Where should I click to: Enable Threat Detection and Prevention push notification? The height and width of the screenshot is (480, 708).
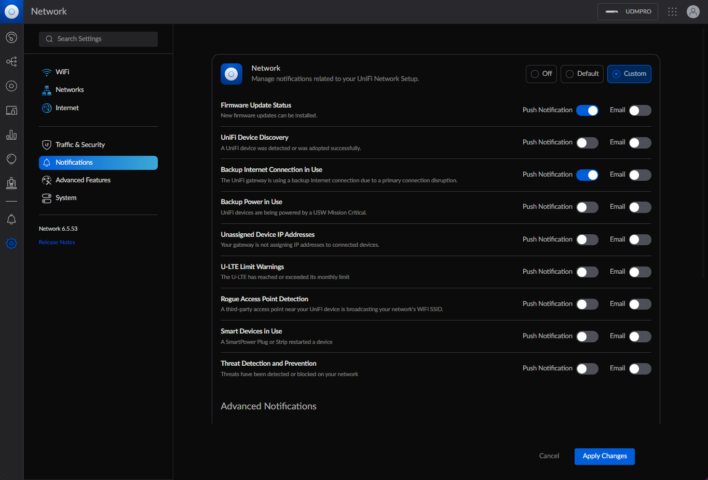[587, 368]
